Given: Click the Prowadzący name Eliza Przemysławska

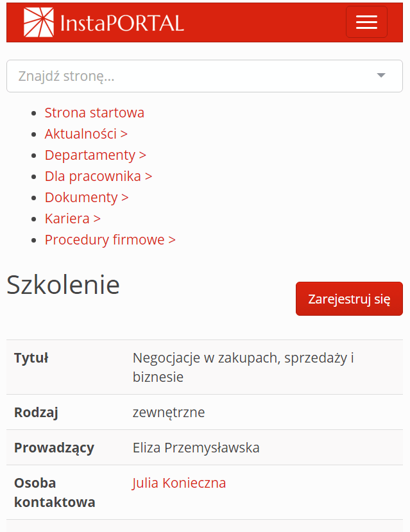Looking at the screenshot, I should (x=195, y=447).
